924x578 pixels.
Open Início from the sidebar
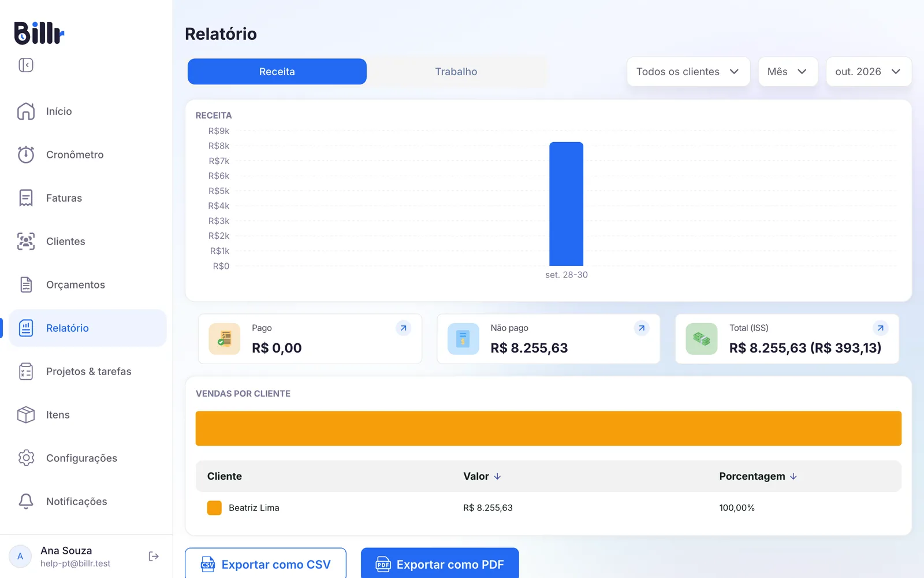(x=59, y=112)
